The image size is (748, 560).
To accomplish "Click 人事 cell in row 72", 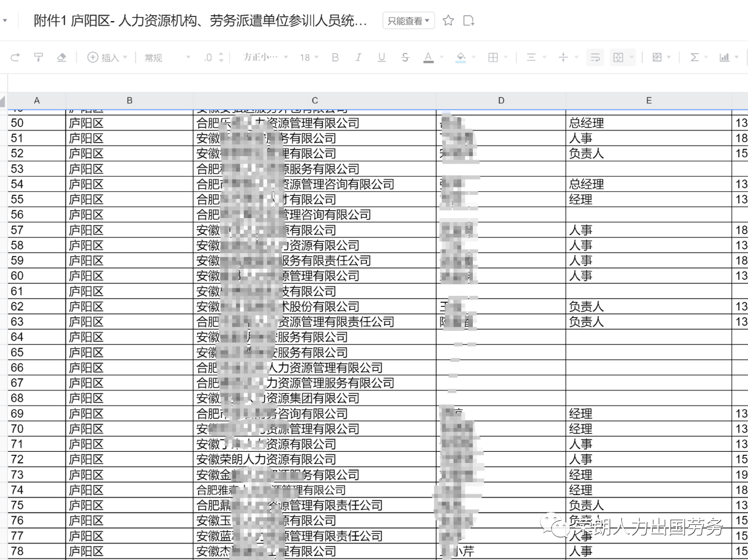I will [649, 459].
